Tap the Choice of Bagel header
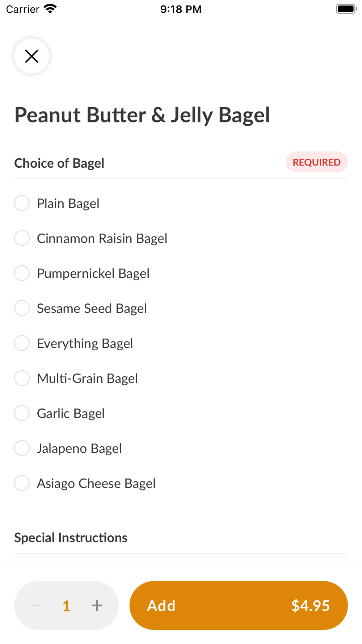362x644 pixels. (59, 163)
